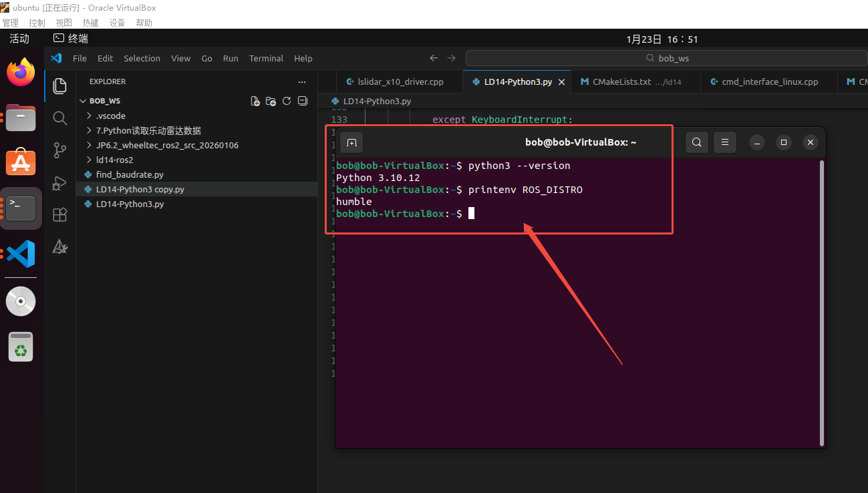Open Run and Debug view
Screen dimensions: 868x493
60,182
